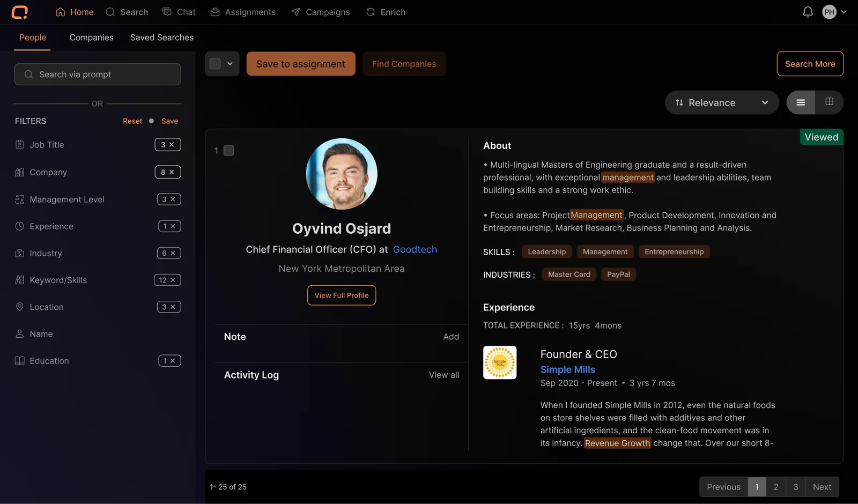The width and height of the screenshot is (858, 504).
Task: Tick the select-all checkbox in toolbar
Action: click(x=215, y=64)
